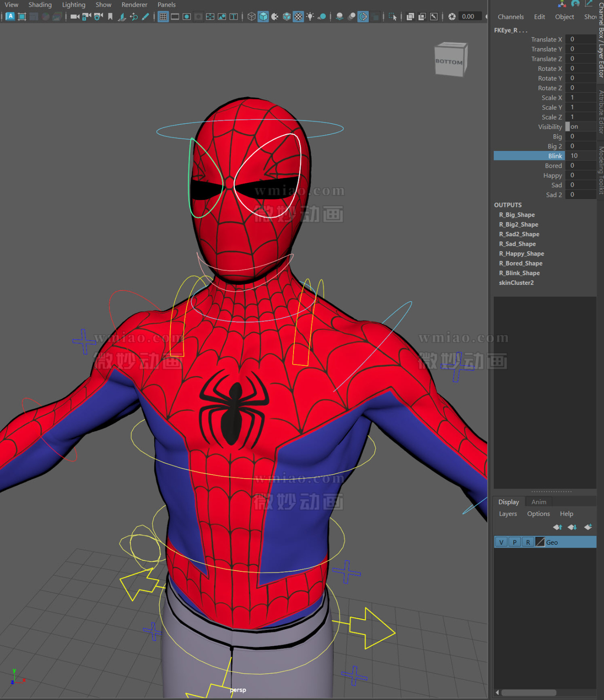Toggle the R display type box on Geo layer
The width and height of the screenshot is (604, 700).
click(528, 542)
